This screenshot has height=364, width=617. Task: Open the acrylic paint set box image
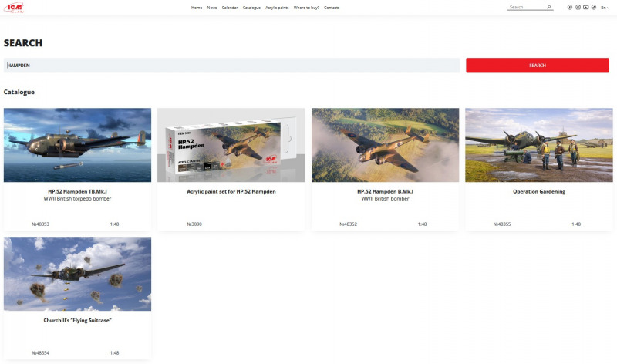pyautogui.click(x=231, y=145)
